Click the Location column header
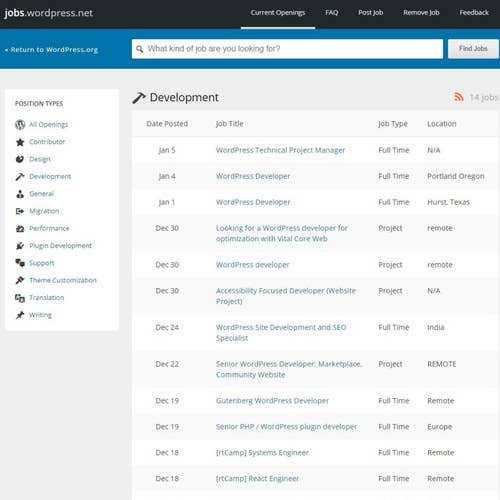Screen dimensions: 500x500 (442, 124)
